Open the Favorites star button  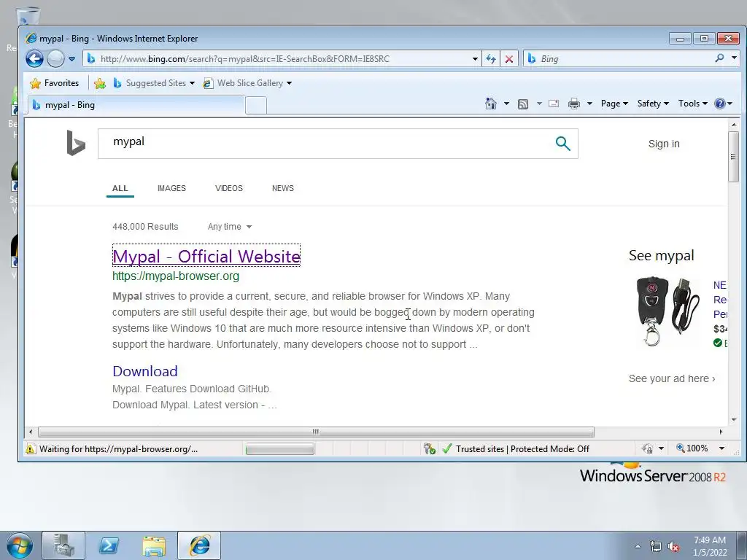click(x=54, y=83)
